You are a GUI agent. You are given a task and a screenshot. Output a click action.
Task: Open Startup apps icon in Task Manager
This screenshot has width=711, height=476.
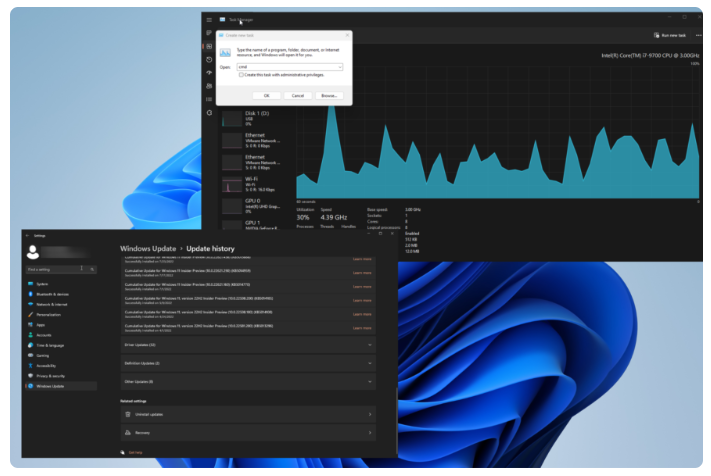click(x=209, y=73)
